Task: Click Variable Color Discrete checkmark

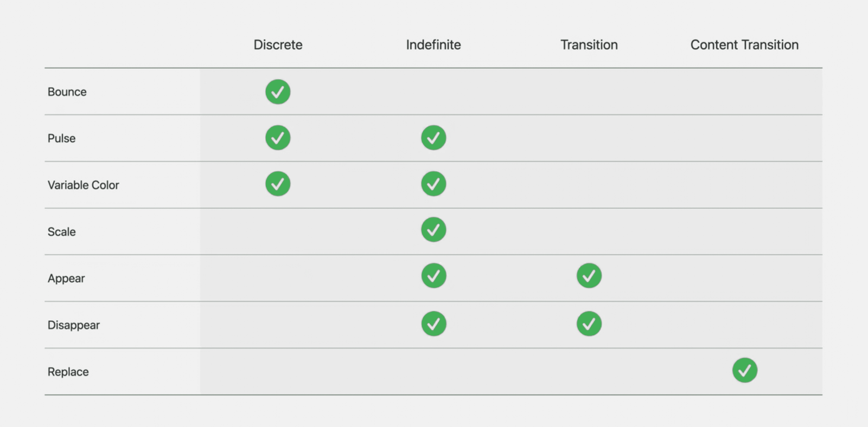Action: click(278, 184)
